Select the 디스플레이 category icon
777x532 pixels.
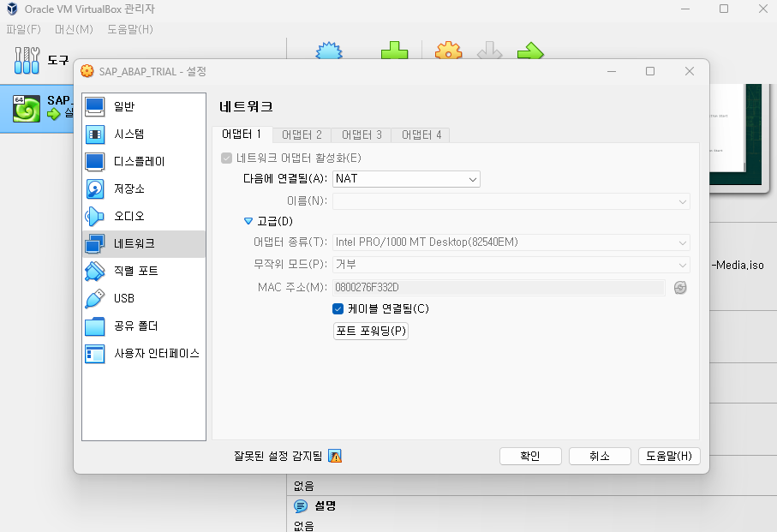coord(94,161)
